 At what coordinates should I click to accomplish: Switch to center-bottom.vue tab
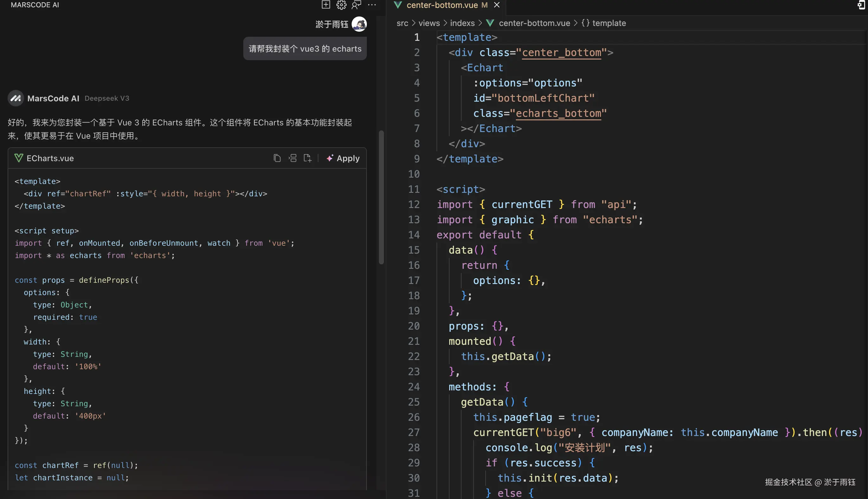click(x=442, y=5)
